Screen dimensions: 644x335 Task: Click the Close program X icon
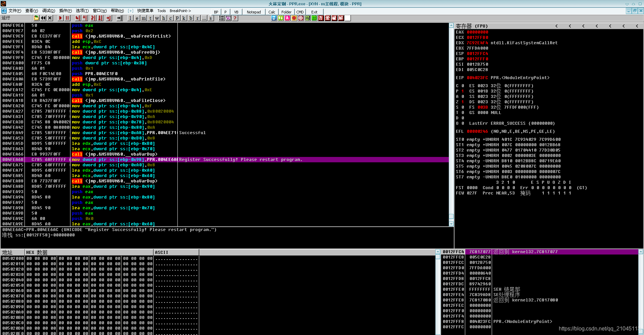(50, 18)
